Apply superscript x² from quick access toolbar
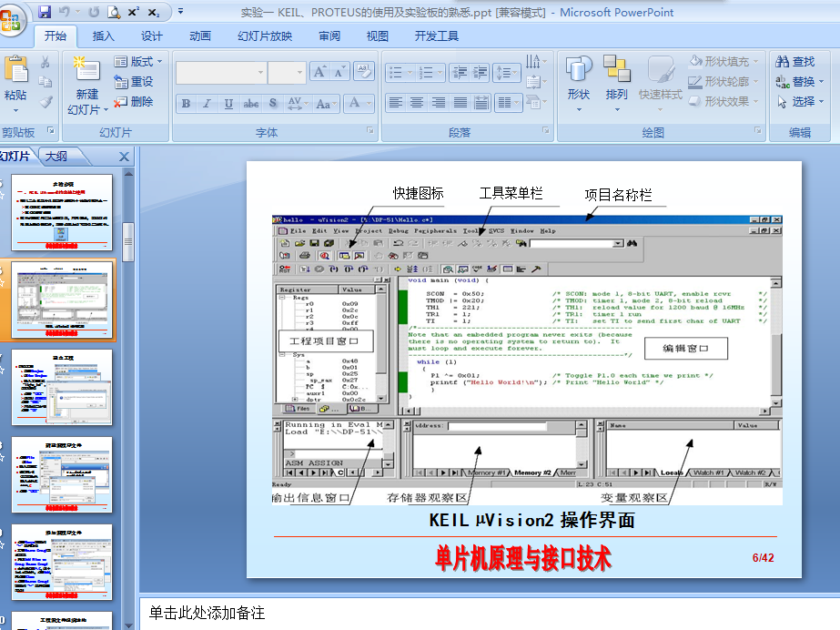 click(134, 12)
